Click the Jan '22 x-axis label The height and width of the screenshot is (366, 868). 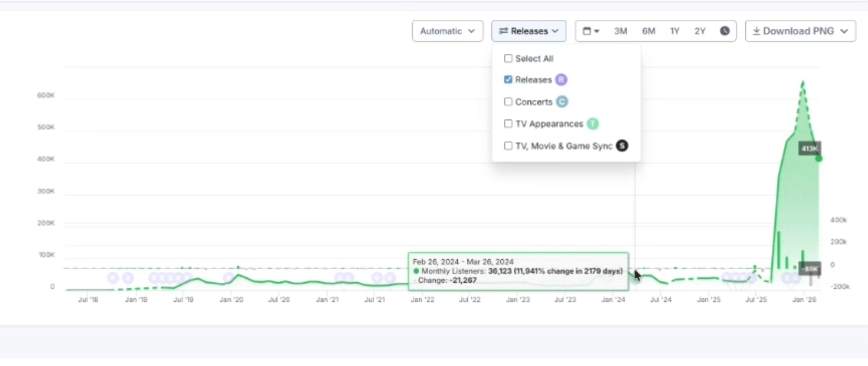pyautogui.click(x=423, y=300)
